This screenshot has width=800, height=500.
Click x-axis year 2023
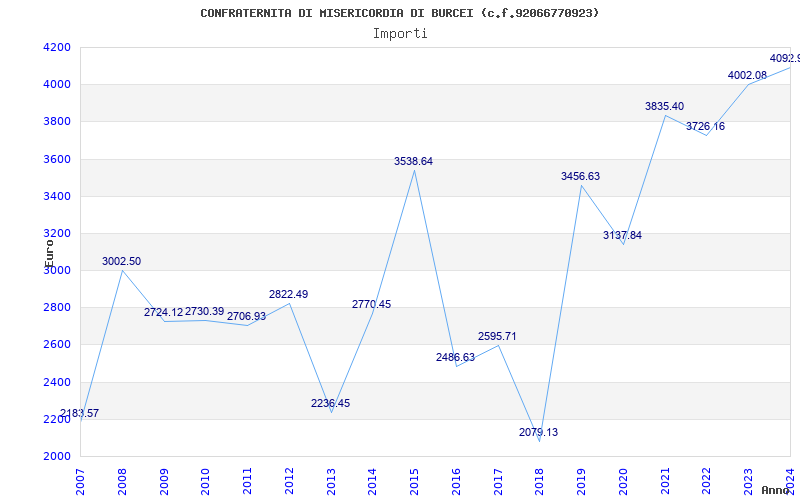click(x=748, y=481)
